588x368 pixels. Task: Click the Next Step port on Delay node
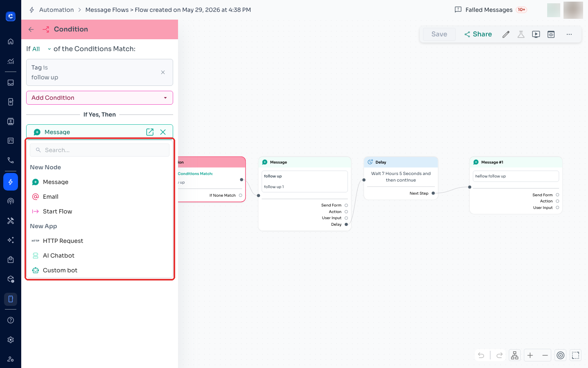pyautogui.click(x=433, y=193)
